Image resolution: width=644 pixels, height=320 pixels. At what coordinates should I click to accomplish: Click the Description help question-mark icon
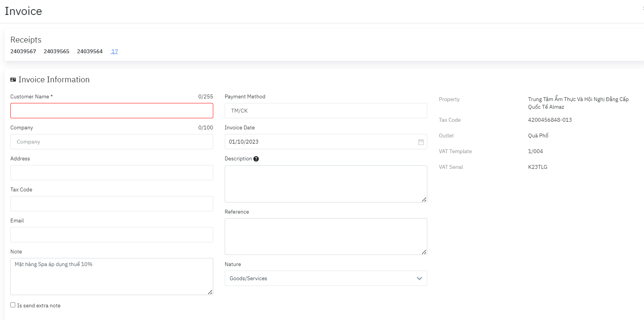click(256, 159)
